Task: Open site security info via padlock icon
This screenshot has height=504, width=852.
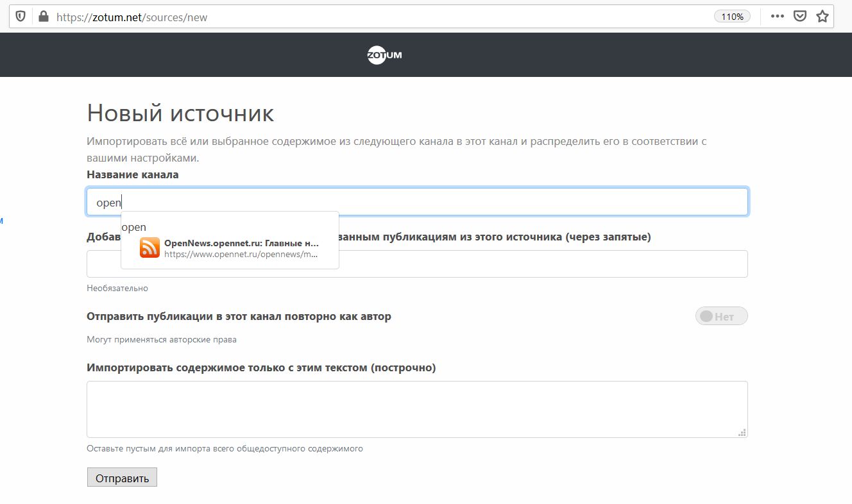Action: 44,17
